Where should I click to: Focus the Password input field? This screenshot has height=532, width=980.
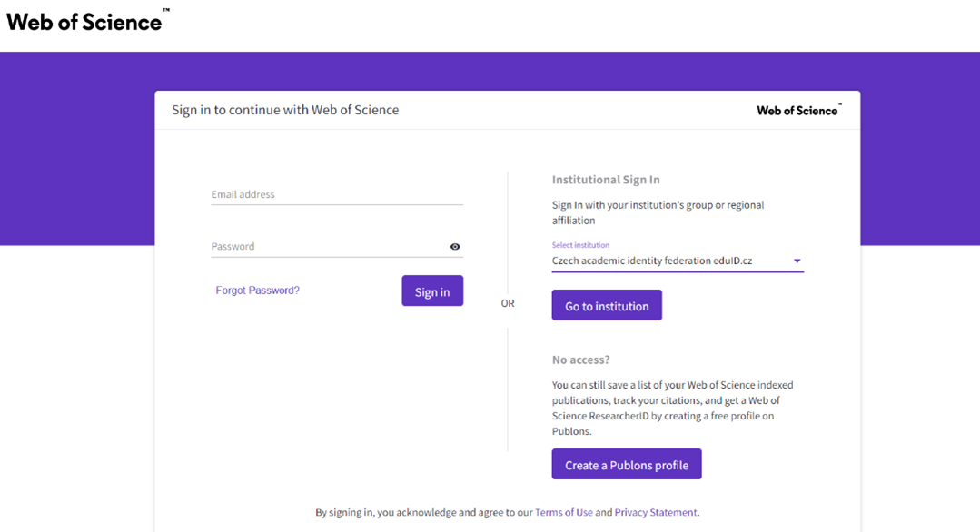pyautogui.click(x=329, y=247)
